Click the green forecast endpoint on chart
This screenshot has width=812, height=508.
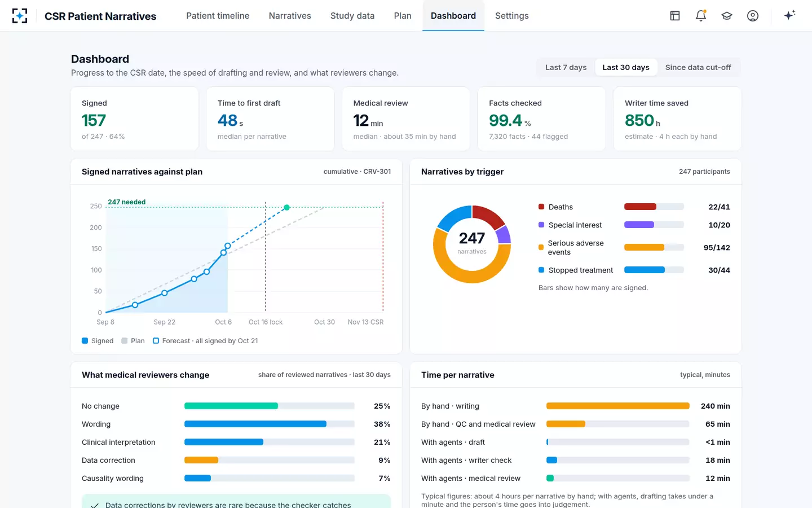pyautogui.click(x=286, y=208)
